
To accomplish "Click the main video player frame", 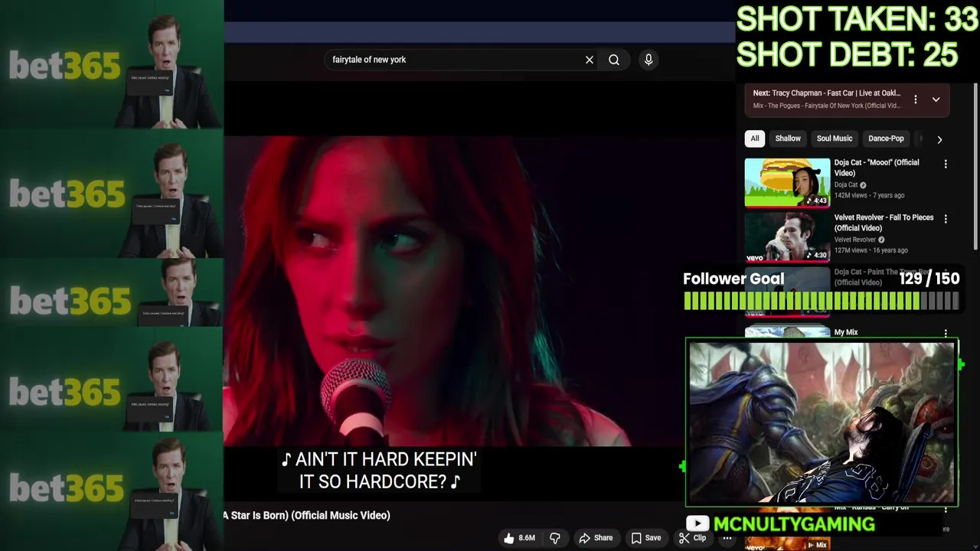I will (x=453, y=291).
